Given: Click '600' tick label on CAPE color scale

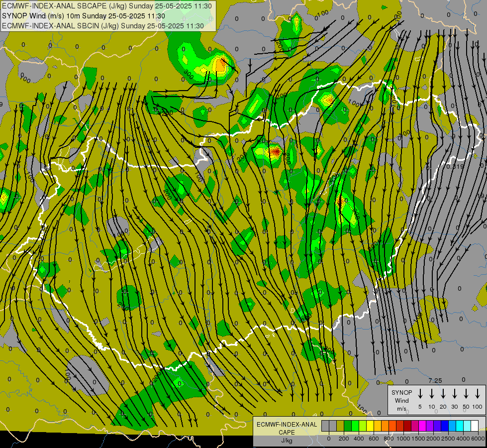Looking at the screenshot, I should [374, 439].
